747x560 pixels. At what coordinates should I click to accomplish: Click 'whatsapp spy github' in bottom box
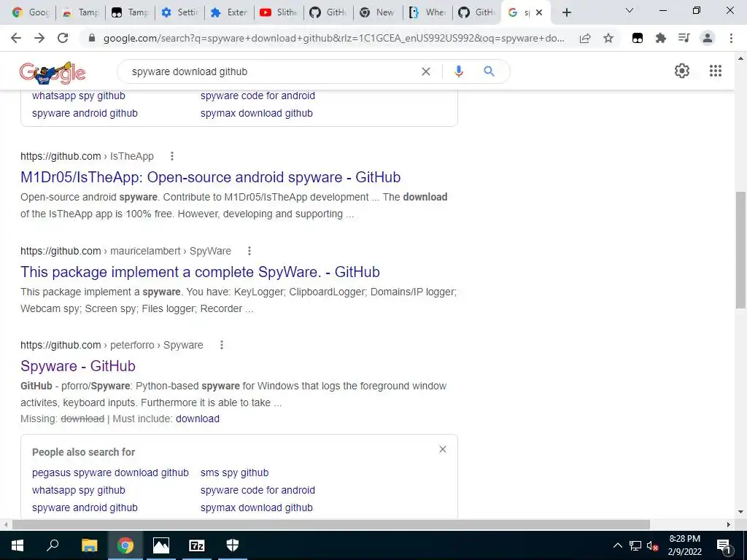pyautogui.click(x=79, y=490)
